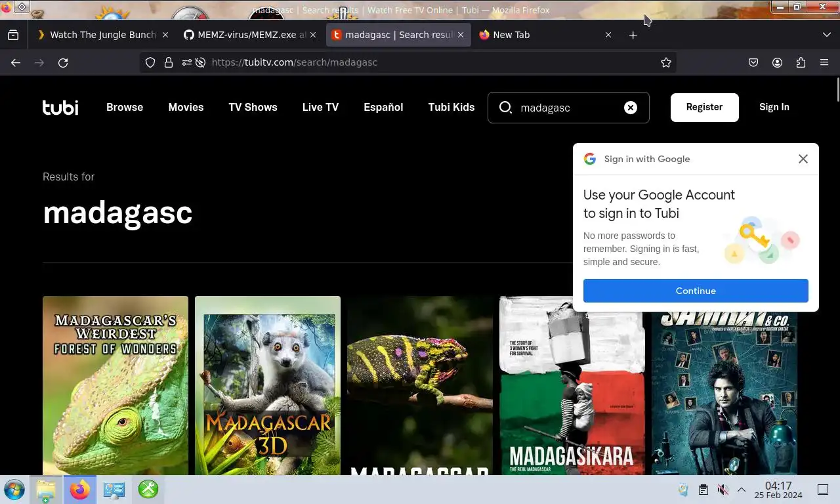The height and width of the screenshot is (504, 840).
Task: Open the clipboard tray icon
Action: [x=703, y=490]
